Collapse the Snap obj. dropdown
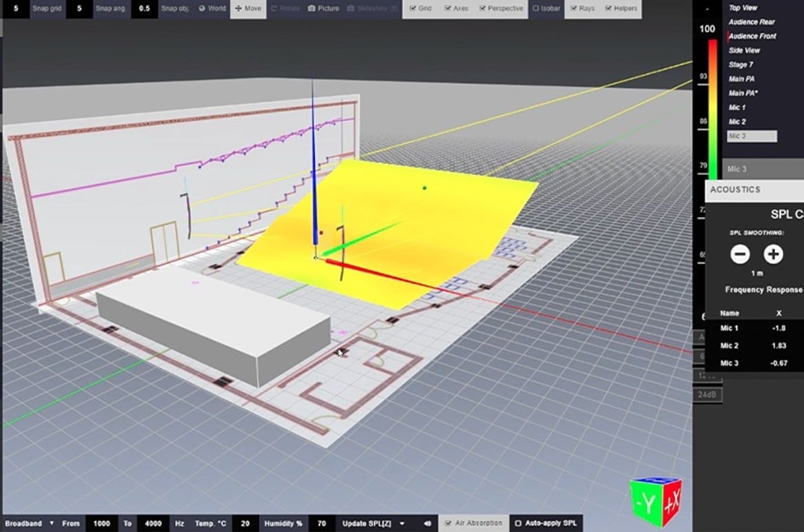Screen dimensions: 804x532 click(x=176, y=8)
